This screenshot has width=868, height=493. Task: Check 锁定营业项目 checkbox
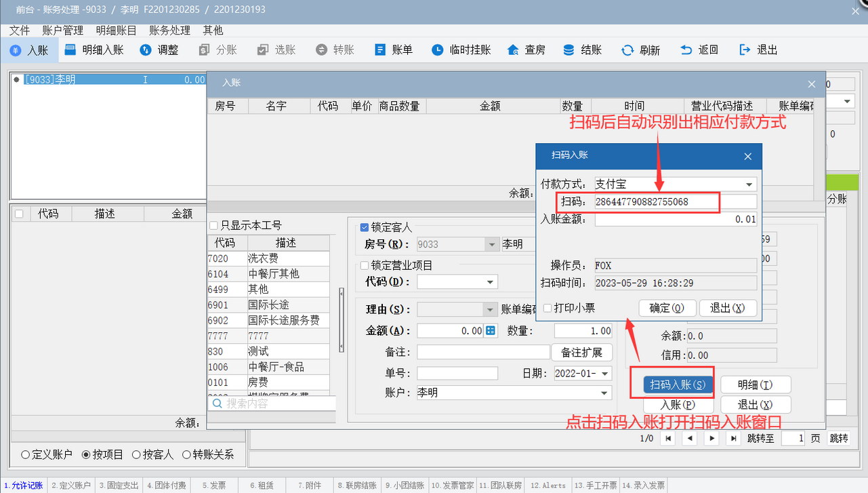coord(365,265)
